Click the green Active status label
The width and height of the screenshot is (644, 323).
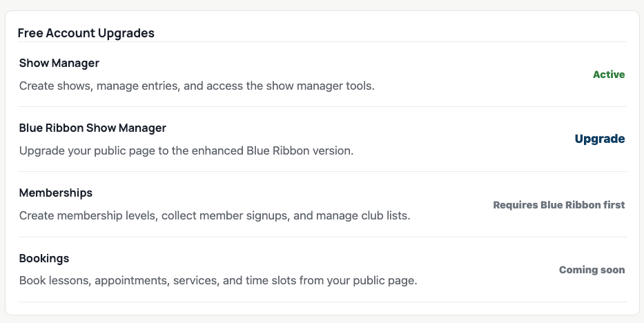tap(609, 75)
